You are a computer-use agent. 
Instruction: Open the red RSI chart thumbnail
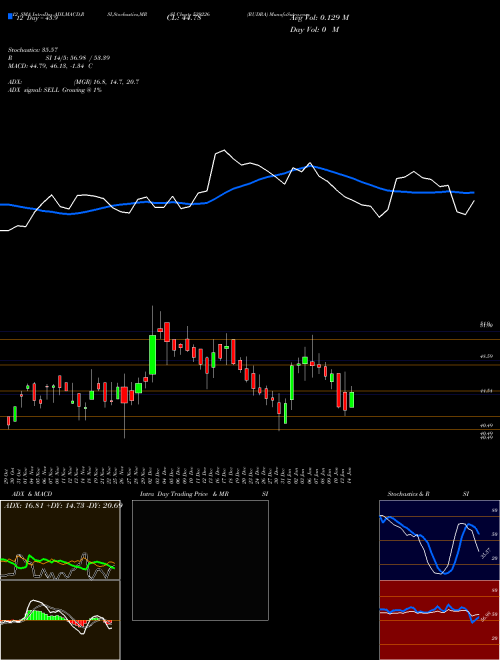click(439, 620)
